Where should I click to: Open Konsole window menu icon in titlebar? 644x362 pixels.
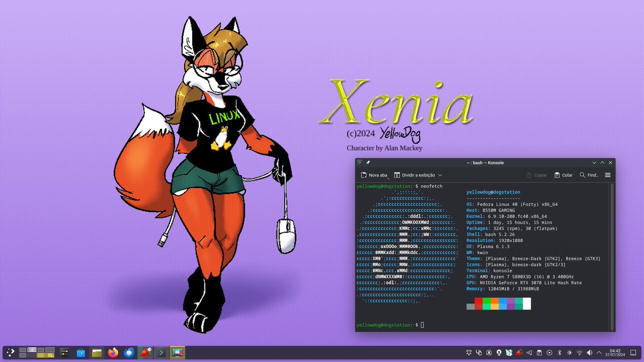click(x=360, y=162)
